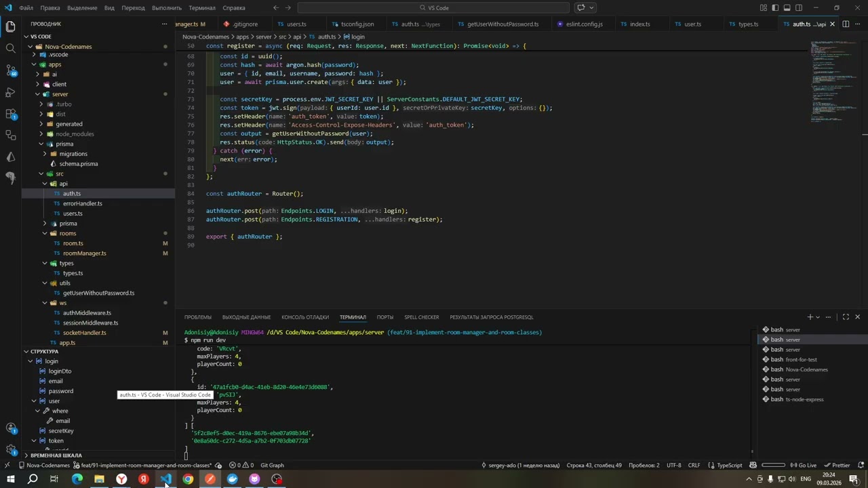This screenshot has height=488, width=868.
Task: Start Go Live server
Action: pyautogui.click(x=804, y=465)
